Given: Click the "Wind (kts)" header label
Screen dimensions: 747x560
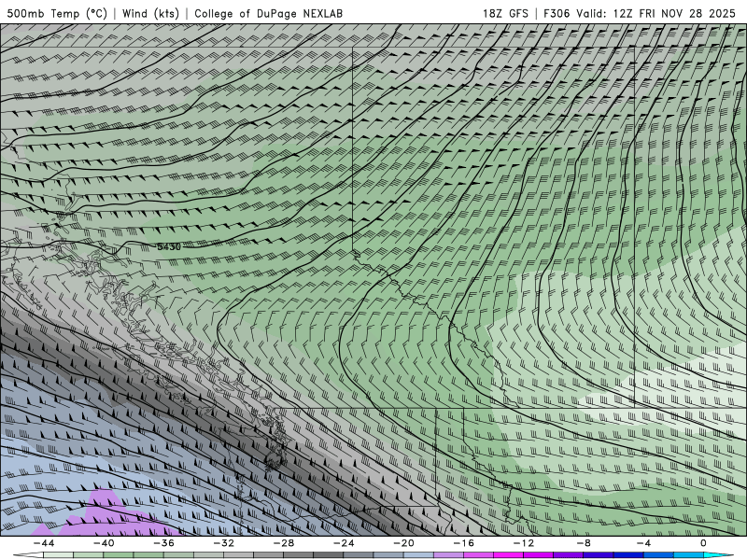Looking at the screenshot, I should pos(150,13).
